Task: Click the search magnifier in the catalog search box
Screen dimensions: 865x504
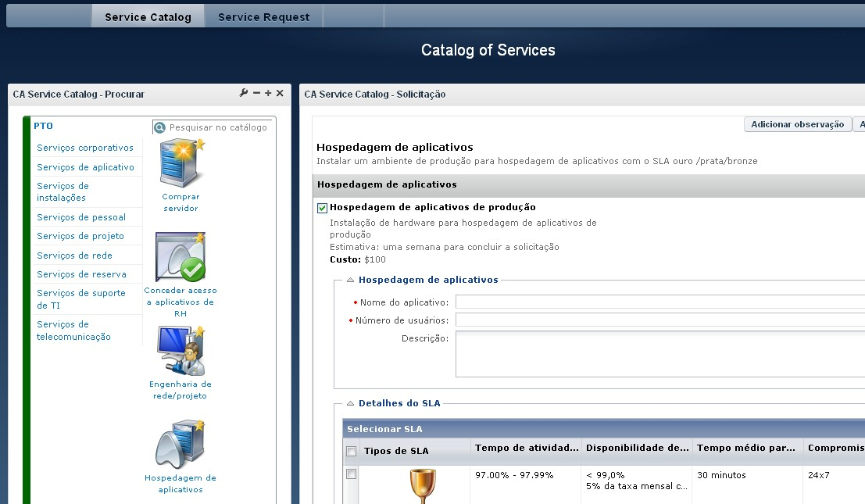Action: (158, 126)
